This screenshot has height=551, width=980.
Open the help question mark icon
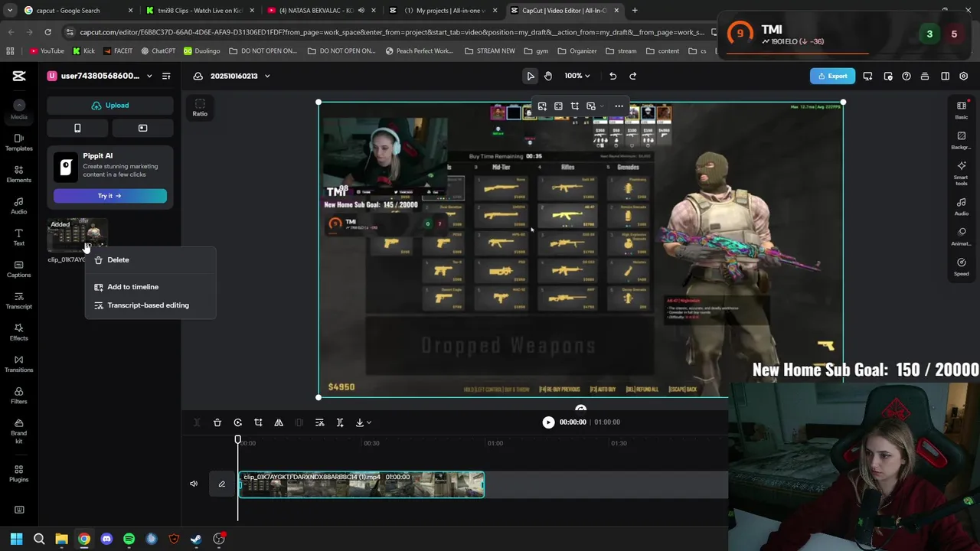(x=906, y=76)
